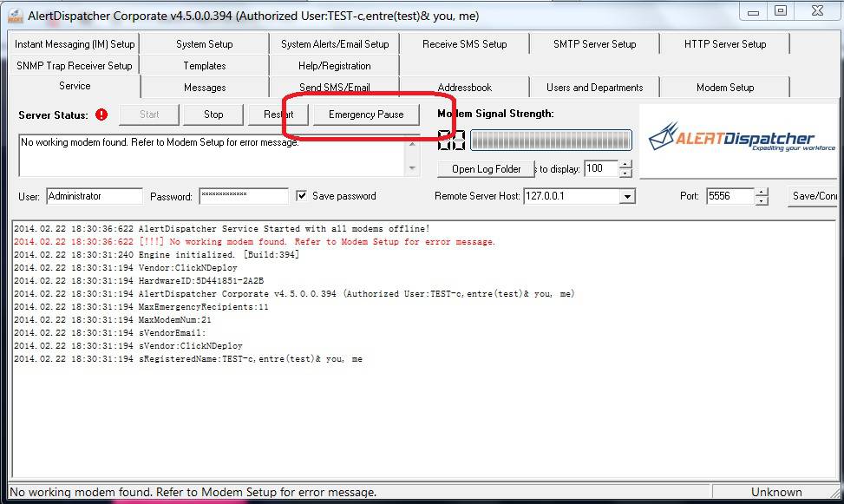Open the Addressbook tab
844x504 pixels.
point(465,88)
